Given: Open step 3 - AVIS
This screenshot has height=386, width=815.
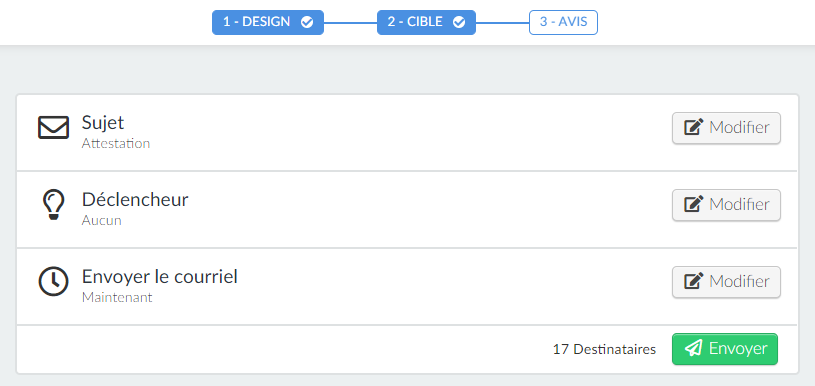Looking at the screenshot, I should [563, 22].
